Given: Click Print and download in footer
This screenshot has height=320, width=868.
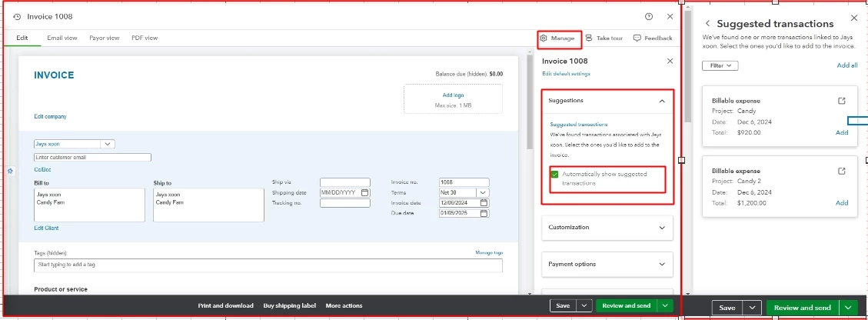Looking at the screenshot, I should pos(226,305).
